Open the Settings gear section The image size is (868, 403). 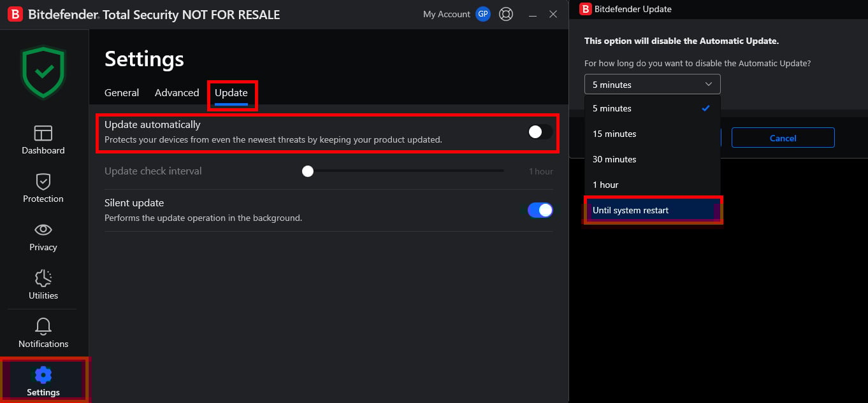tap(43, 381)
